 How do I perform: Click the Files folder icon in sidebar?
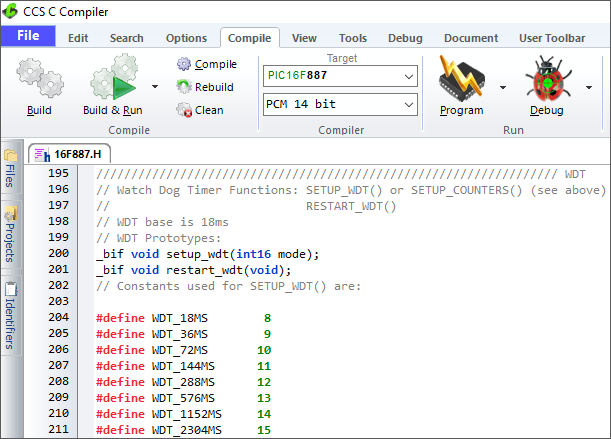(x=11, y=155)
